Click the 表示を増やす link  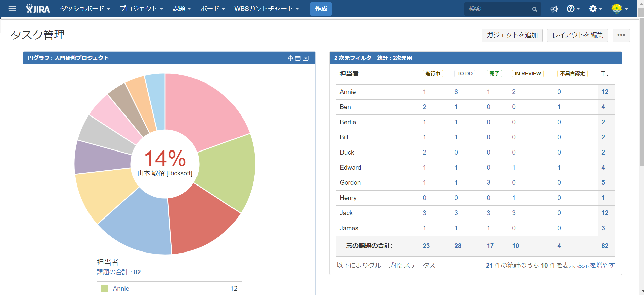[596, 265]
